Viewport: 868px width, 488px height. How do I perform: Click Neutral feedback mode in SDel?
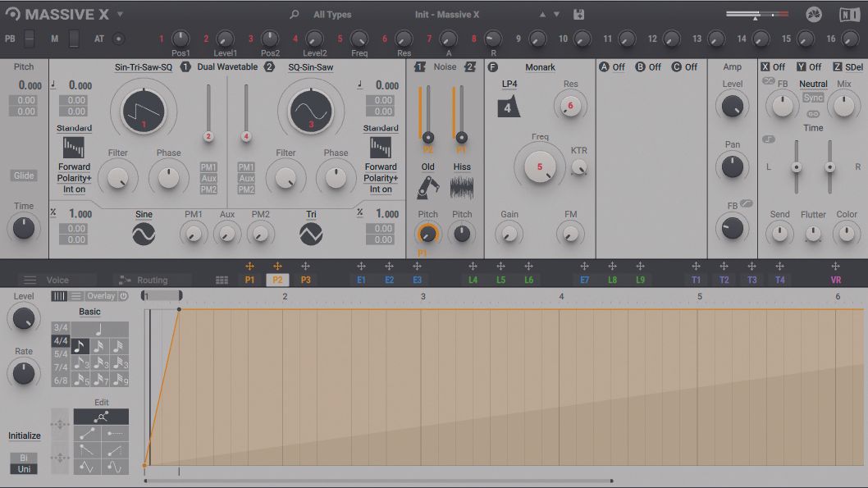[812, 83]
